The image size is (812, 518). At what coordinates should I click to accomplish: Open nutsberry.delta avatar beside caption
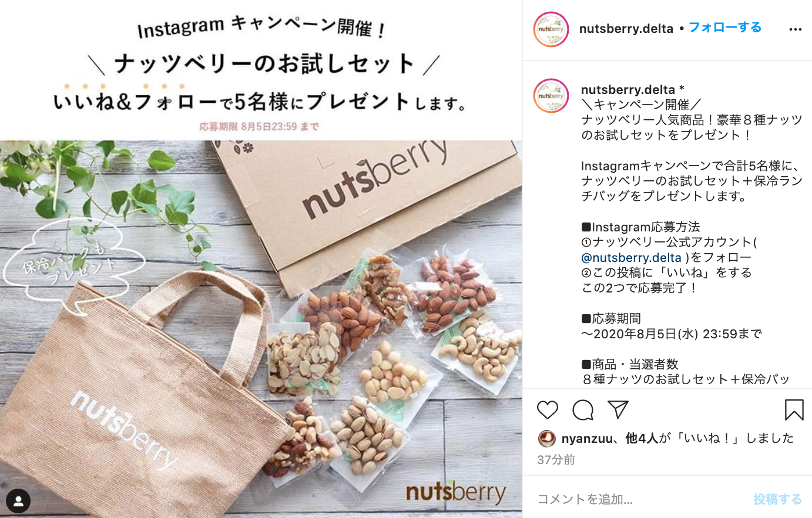[x=551, y=96]
